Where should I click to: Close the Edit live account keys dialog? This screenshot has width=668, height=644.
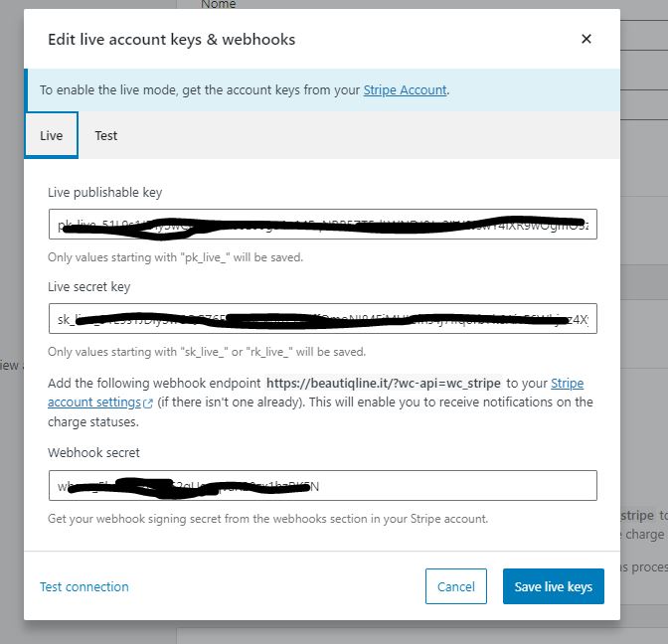586,39
